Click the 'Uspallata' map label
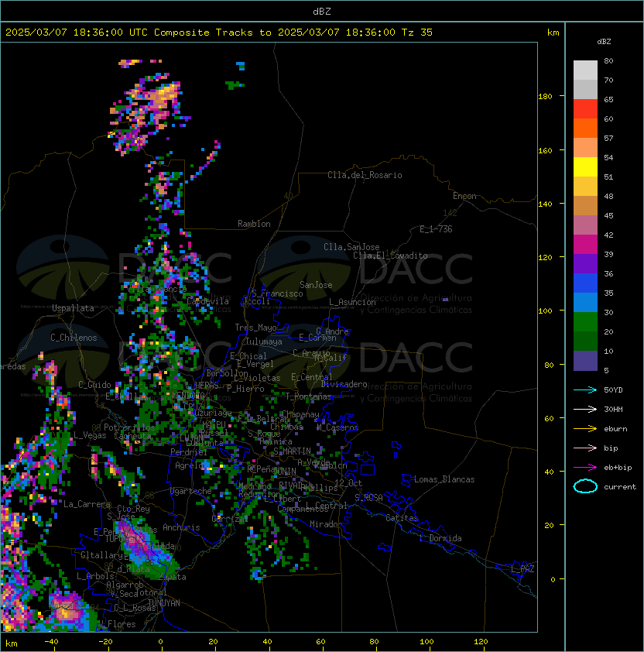 click(73, 308)
